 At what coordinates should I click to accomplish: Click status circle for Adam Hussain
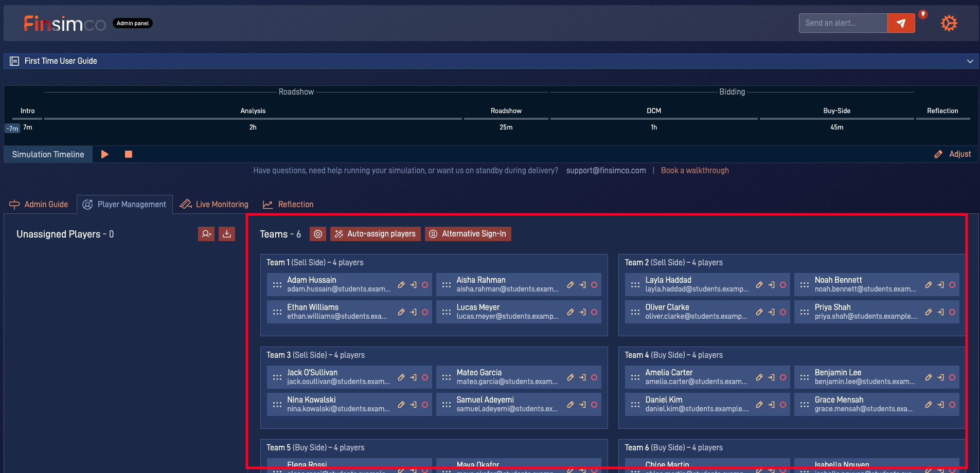[x=425, y=285]
